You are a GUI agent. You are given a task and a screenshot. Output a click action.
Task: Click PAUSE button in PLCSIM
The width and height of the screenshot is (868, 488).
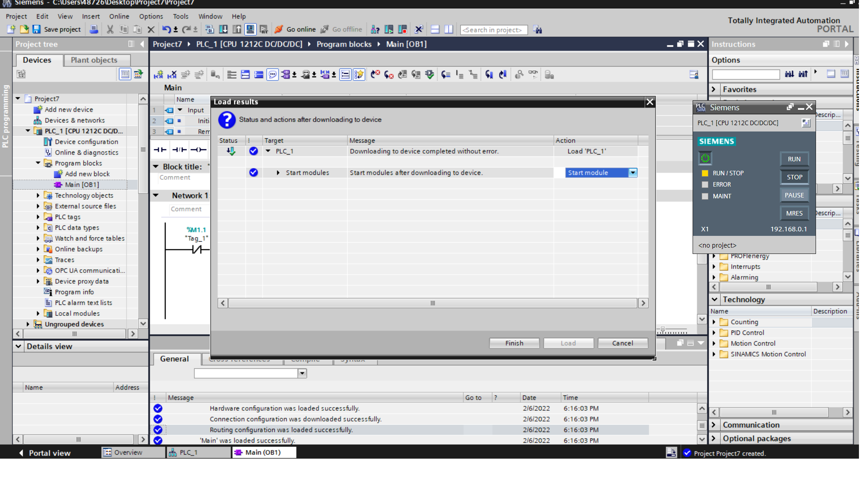pos(794,195)
